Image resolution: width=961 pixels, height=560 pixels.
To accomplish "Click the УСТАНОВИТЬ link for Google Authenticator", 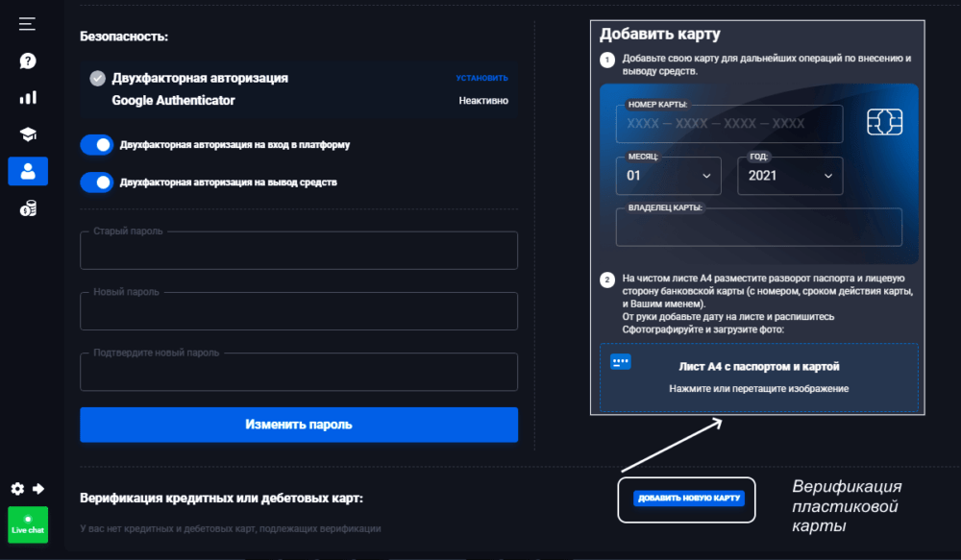I will point(481,78).
